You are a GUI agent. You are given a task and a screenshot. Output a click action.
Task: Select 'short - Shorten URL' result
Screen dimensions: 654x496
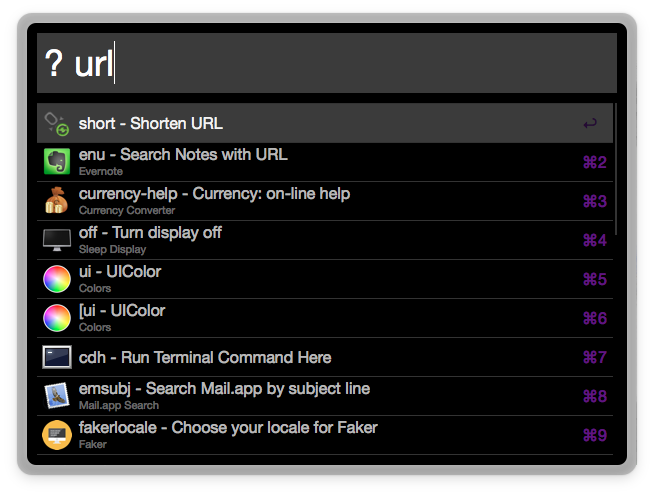[x=151, y=124]
